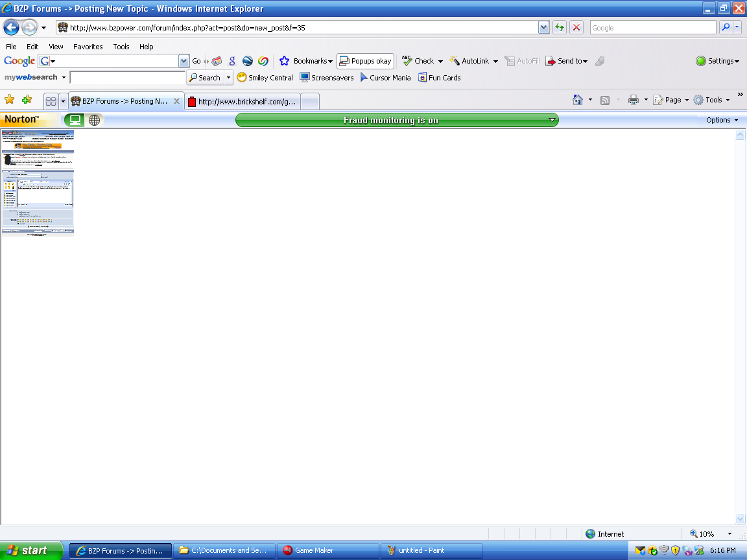
Task: Click the browser Back arrow button
Action: 12,28
